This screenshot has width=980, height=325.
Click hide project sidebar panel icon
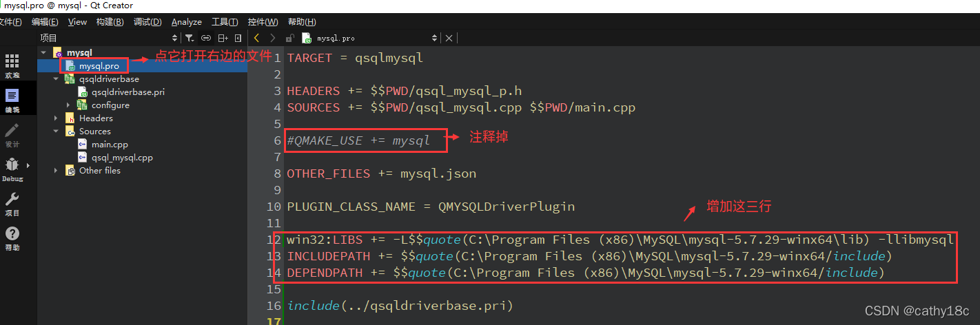[238, 39]
